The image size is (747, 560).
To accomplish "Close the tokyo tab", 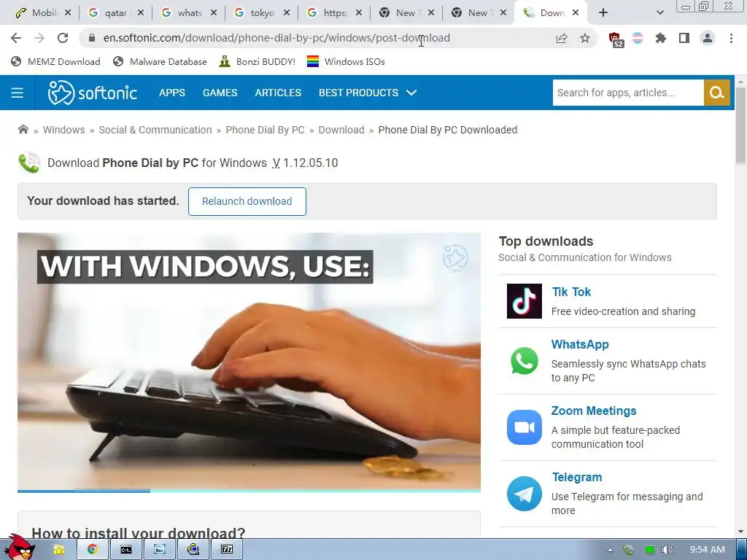I will pos(286,13).
